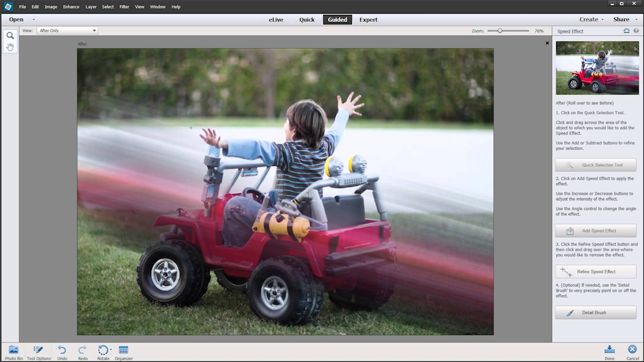Expand the Window menu item

(x=158, y=7)
